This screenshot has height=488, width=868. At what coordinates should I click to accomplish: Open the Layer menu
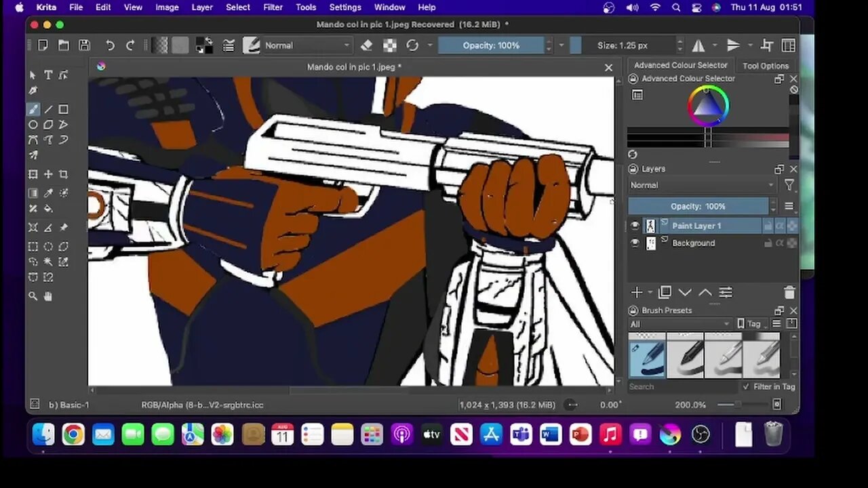click(201, 7)
